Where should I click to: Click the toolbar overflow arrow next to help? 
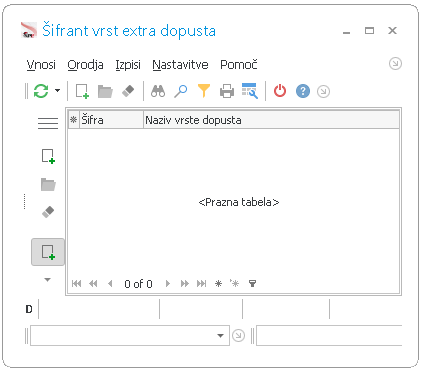[323, 91]
